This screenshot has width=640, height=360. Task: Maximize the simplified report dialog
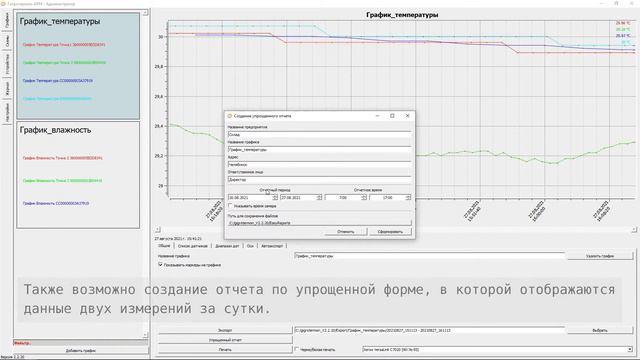(392, 116)
